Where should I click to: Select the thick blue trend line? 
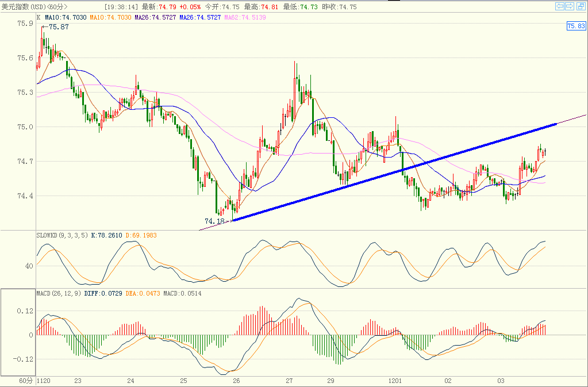tap(394, 172)
